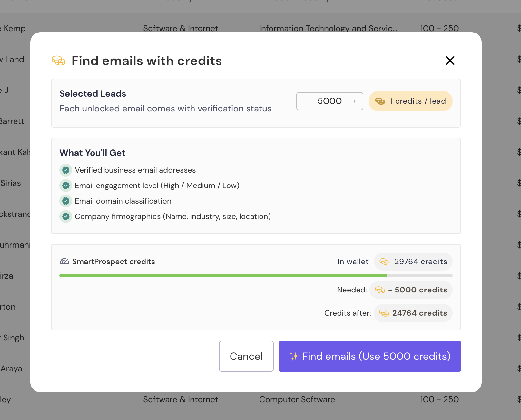Click the Each unlocked email description text

[165, 109]
